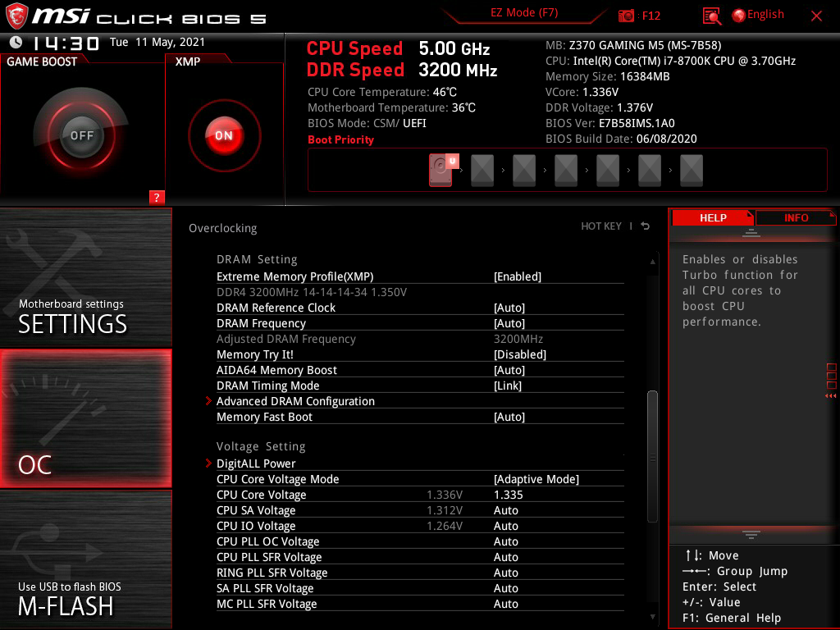Open the DRAM Reference Clock Auto option
Screen dimensions: 840x630
tap(509, 308)
